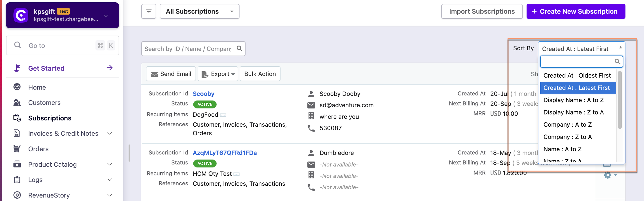Click the magnifier icon in subscription search
The image size is (644, 201).
(x=239, y=48)
